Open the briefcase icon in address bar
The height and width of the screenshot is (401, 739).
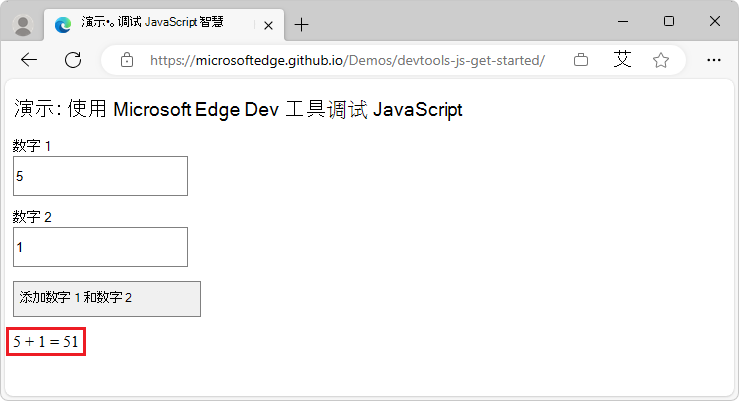pyautogui.click(x=581, y=60)
